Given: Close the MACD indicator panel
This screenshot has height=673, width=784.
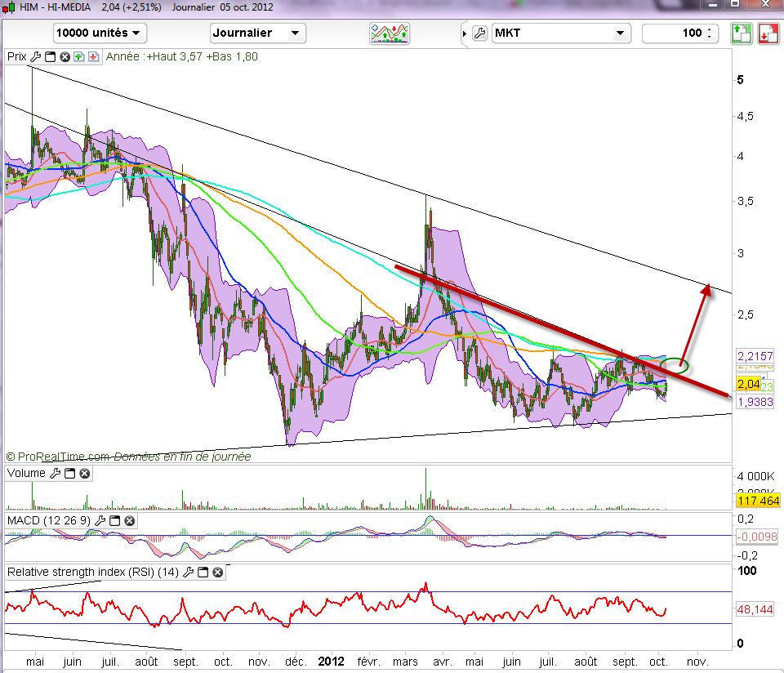Looking at the screenshot, I should (129, 520).
